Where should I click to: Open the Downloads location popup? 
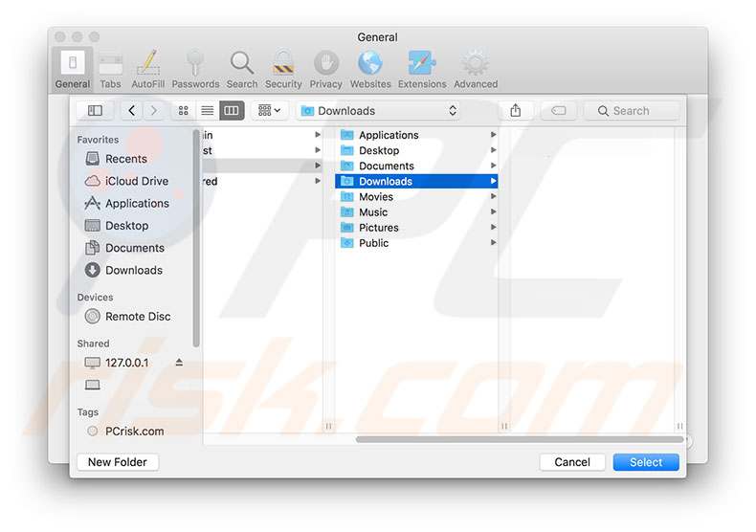[378, 111]
